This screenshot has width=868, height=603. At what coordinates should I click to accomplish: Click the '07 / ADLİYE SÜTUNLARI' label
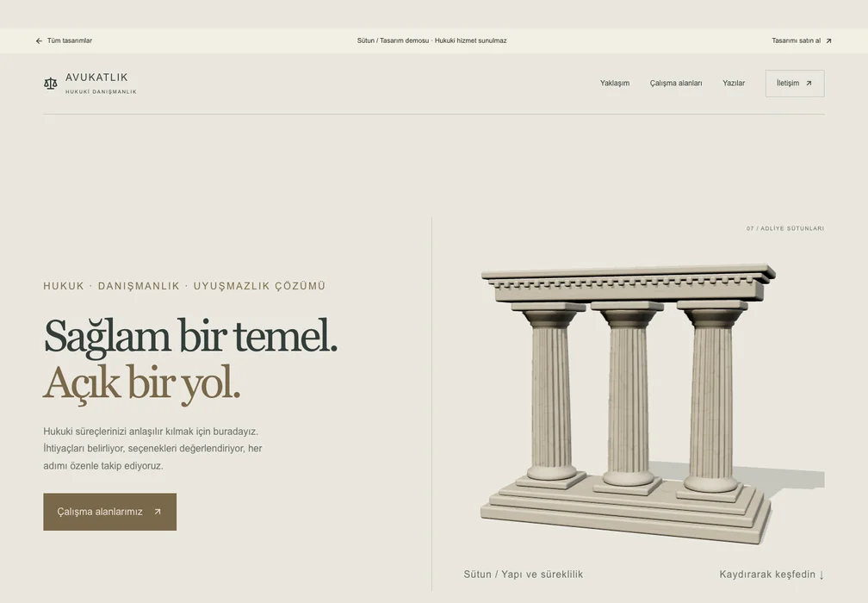coord(785,228)
